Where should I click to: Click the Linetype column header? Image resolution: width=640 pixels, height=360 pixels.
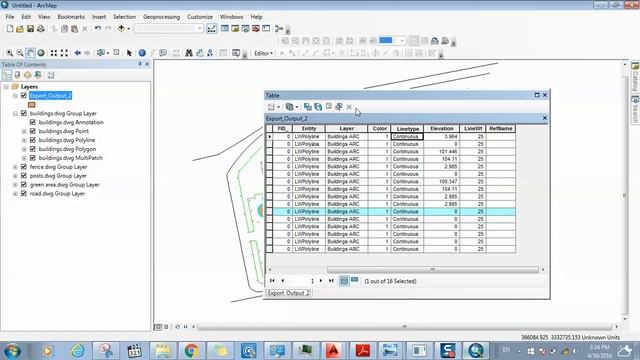407,129
